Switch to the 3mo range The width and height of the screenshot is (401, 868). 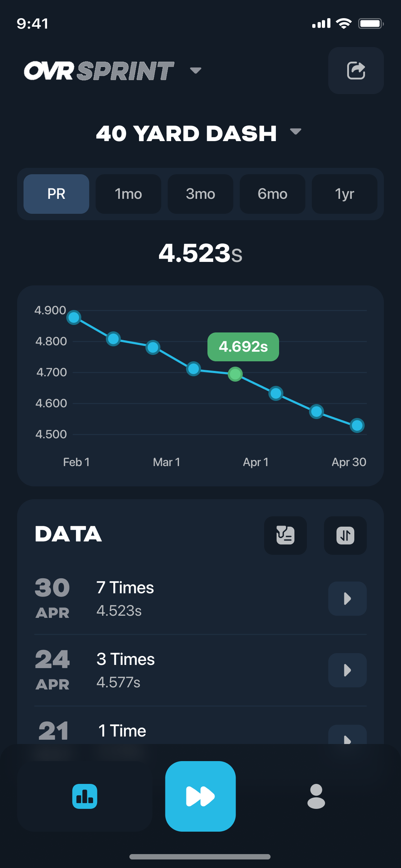pyautogui.click(x=200, y=194)
